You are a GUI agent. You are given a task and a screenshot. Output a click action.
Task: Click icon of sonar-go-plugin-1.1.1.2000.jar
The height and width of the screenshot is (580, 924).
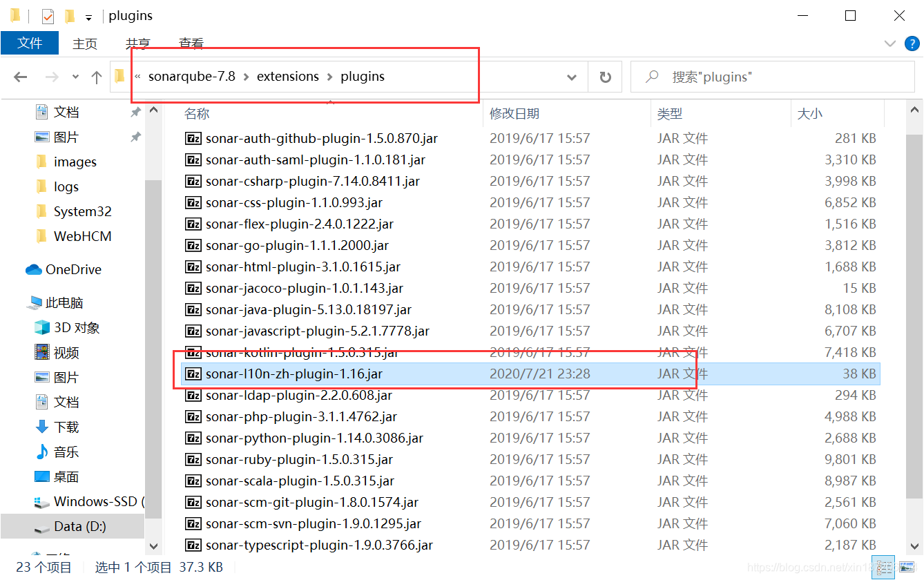point(193,245)
